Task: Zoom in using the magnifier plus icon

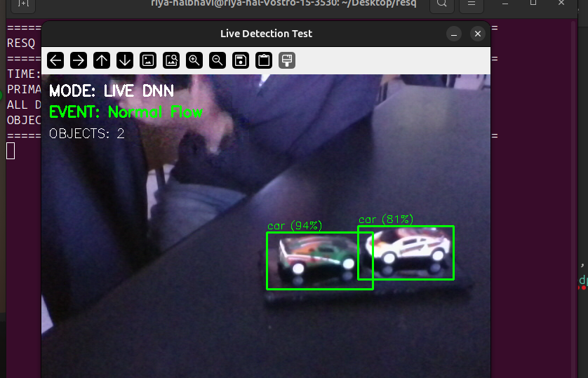Action: pos(194,60)
